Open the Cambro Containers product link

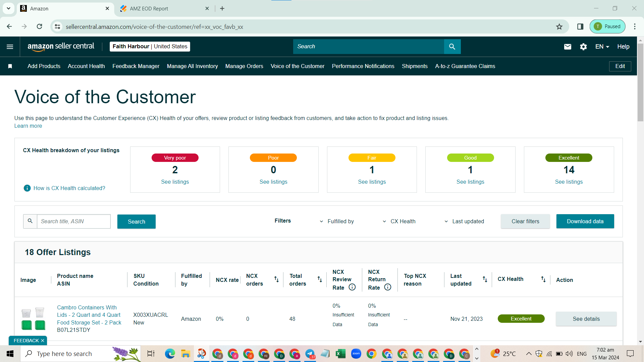click(89, 315)
